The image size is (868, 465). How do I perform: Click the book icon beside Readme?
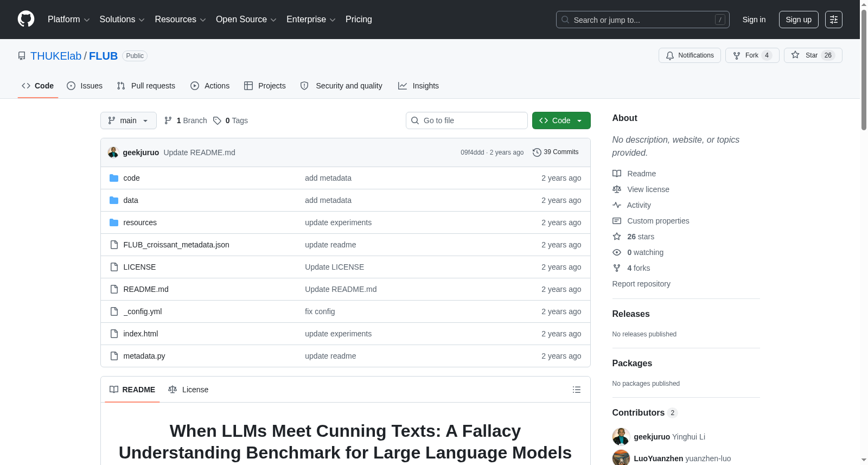pyautogui.click(x=617, y=174)
